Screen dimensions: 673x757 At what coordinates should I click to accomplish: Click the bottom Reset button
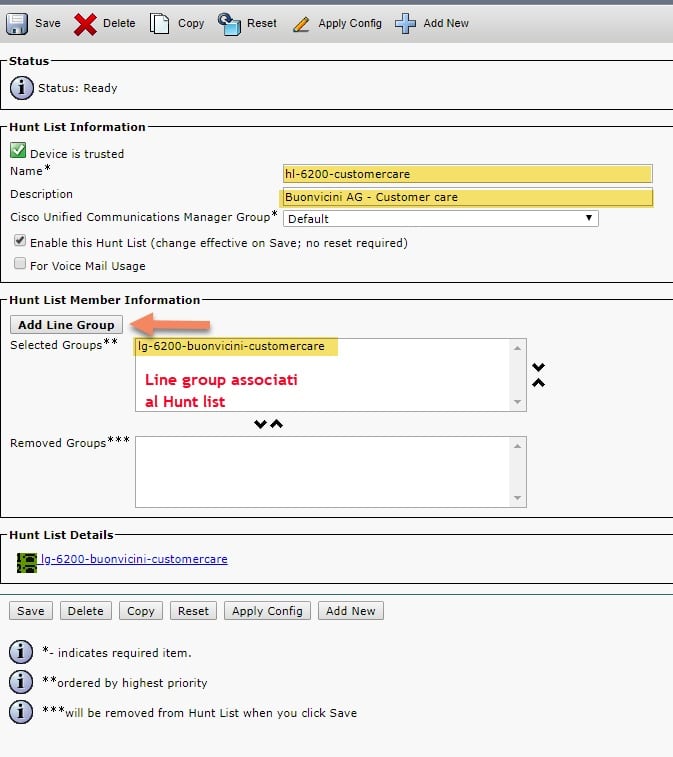tap(193, 611)
